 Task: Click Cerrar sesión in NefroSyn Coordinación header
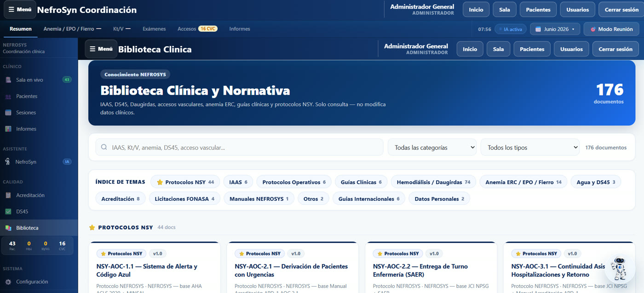(621, 10)
